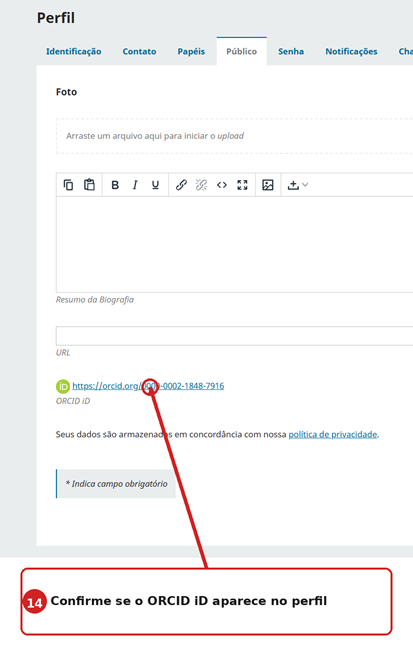The height and width of the screenshot is (645, 413).
Task: Click the upload icon in the toolbar
Action: 293,185
